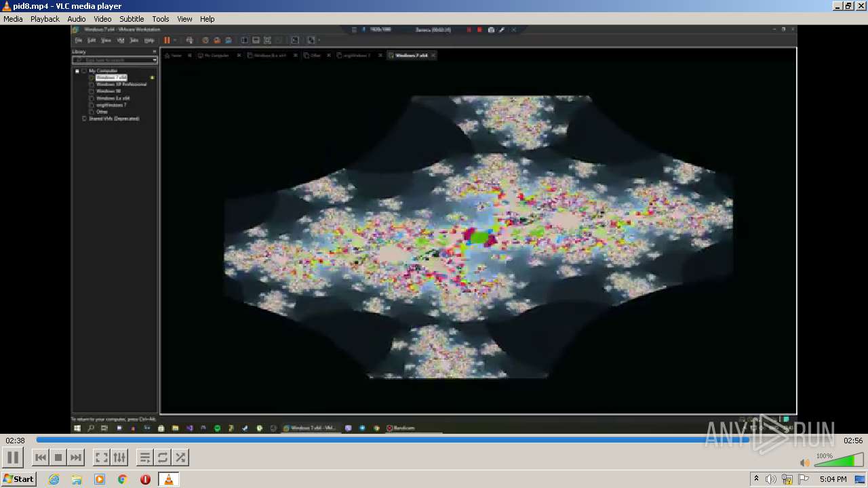
Task: Open the View menu
Action: tap(184, 19)
